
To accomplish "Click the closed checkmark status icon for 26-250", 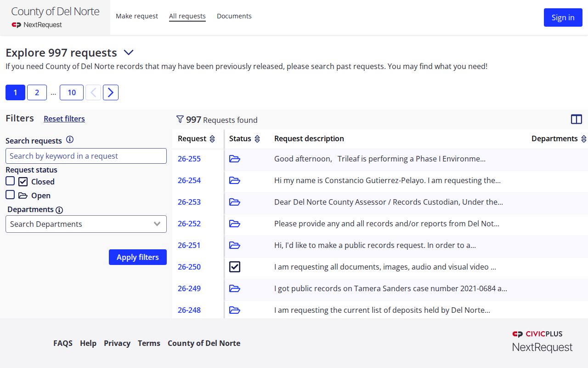I will (x=235, y=267).
